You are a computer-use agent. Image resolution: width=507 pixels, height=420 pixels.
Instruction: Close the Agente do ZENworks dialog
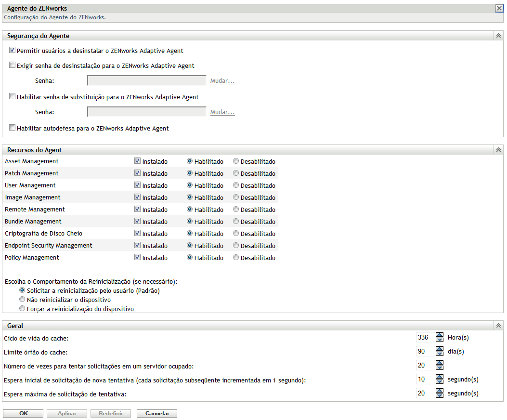tap(499, 8)
